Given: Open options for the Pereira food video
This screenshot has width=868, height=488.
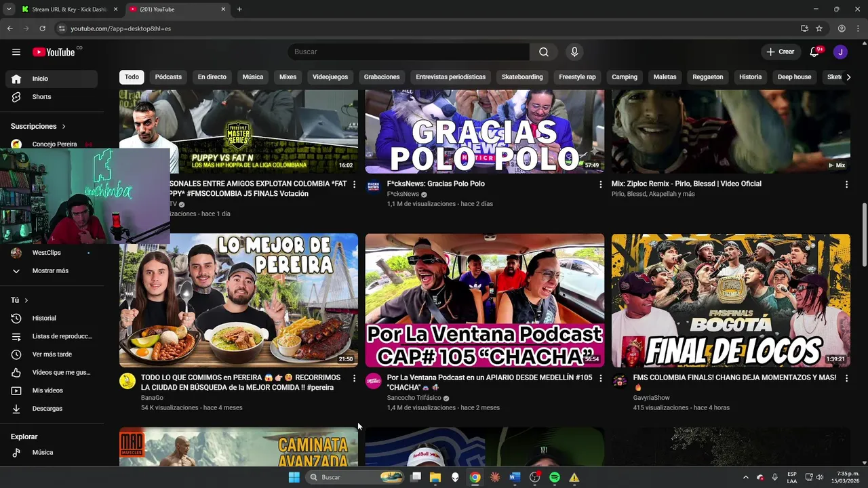Looking at the screenshot, I should coord(354,378).
